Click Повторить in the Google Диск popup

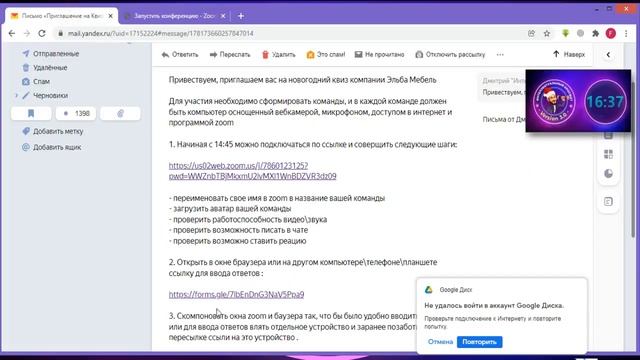coord(480,342)
